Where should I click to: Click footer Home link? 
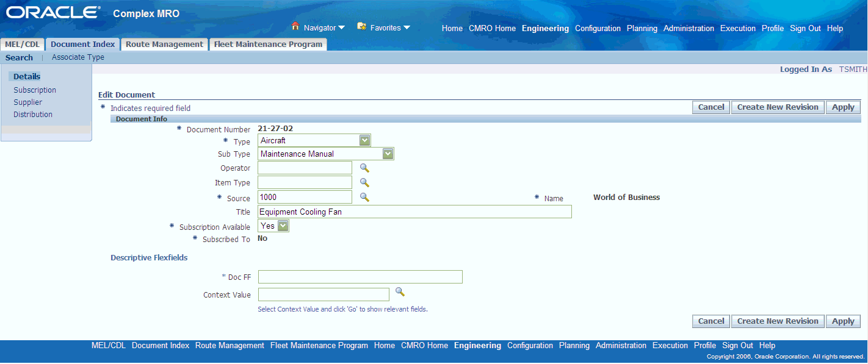[385, 346]
